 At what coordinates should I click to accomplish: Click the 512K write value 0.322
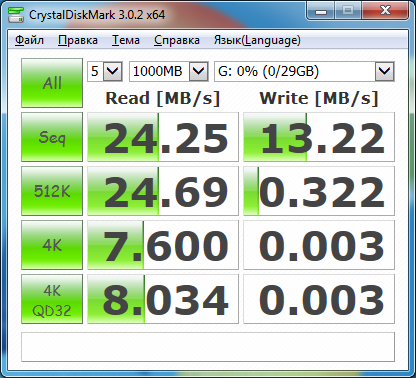(x=319, y=191)
